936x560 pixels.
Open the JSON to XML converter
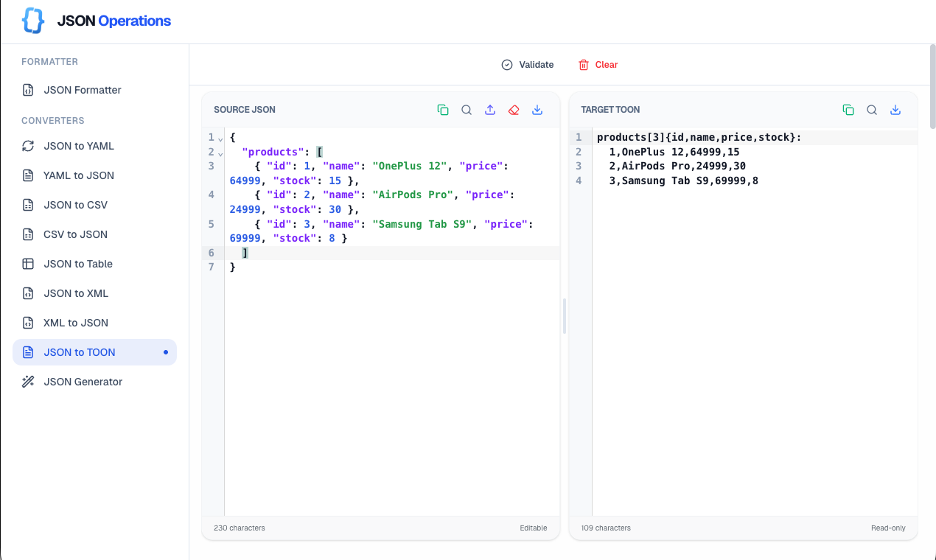(x=75, y=293)
